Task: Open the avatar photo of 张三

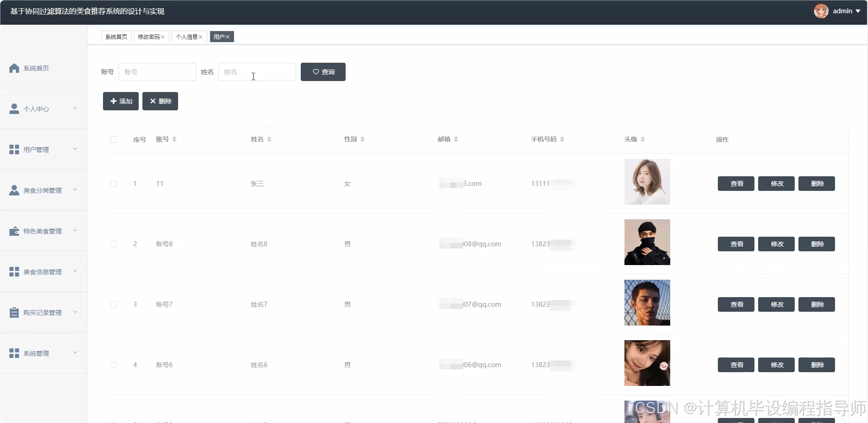Action: (647, 182)
